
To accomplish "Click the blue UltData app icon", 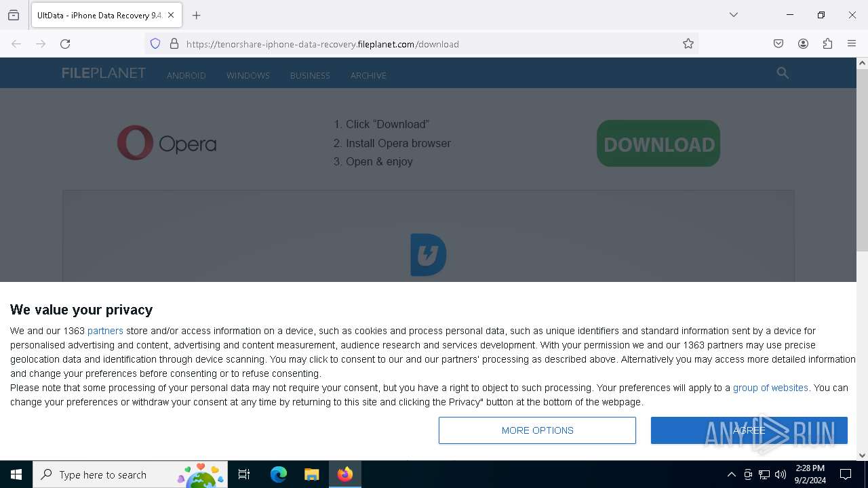I will tap(429, 255).
